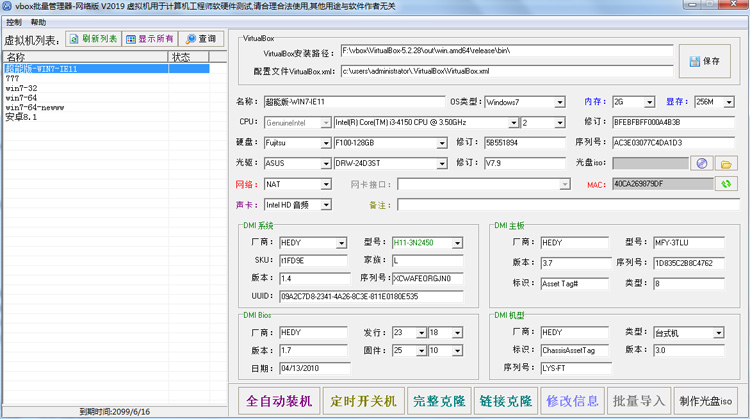Click the application icon in title bar
This screenshot has height=419, width=750.
[7, 6]
